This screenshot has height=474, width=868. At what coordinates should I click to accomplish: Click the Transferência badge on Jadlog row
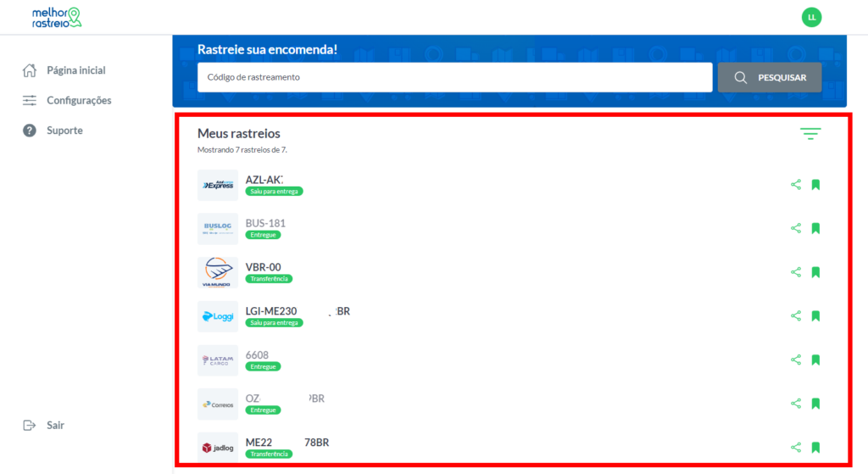[269, 454]
